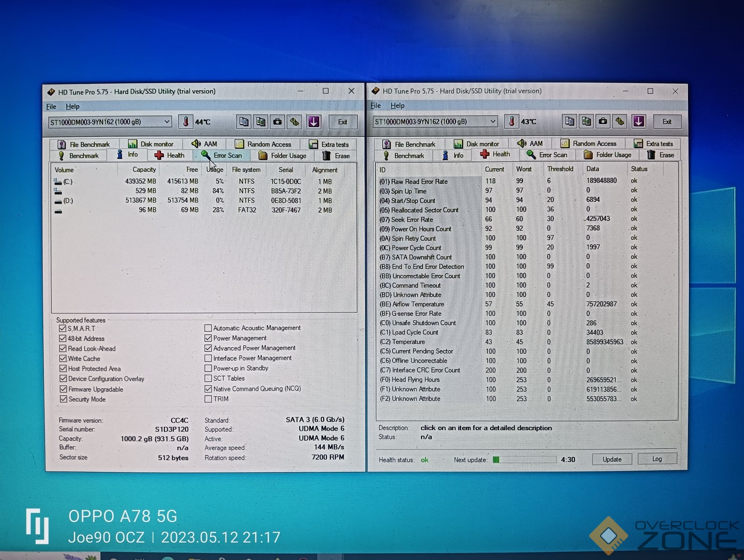Open options icon in right window toolbar
Image resolution: width=744 pixels, height=560 pixels.
coord(620,121)
